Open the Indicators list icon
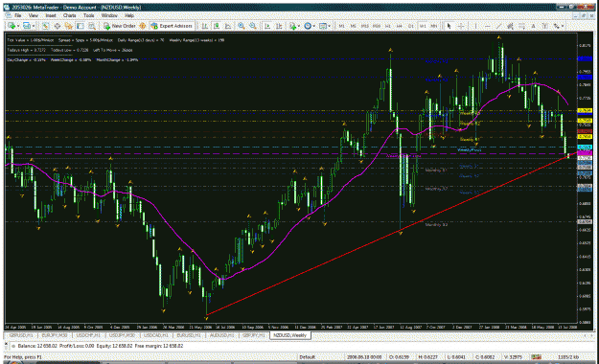 point(292,26)
